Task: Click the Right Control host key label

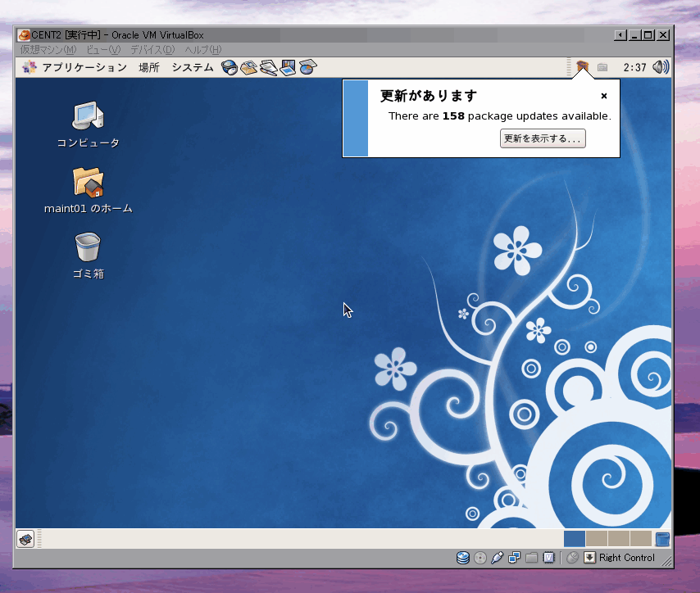Action: click(627, 558)
